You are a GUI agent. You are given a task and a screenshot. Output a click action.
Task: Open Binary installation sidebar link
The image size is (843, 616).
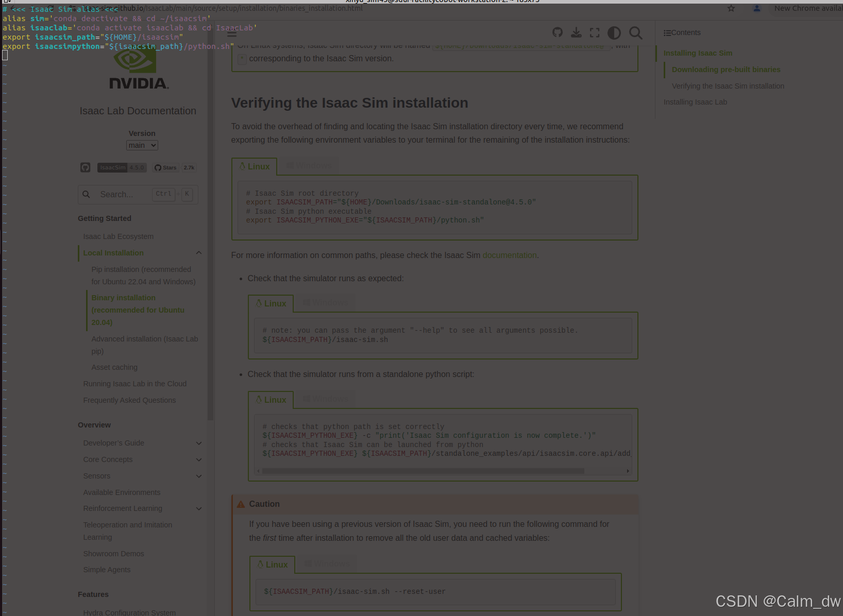(138, 310)
